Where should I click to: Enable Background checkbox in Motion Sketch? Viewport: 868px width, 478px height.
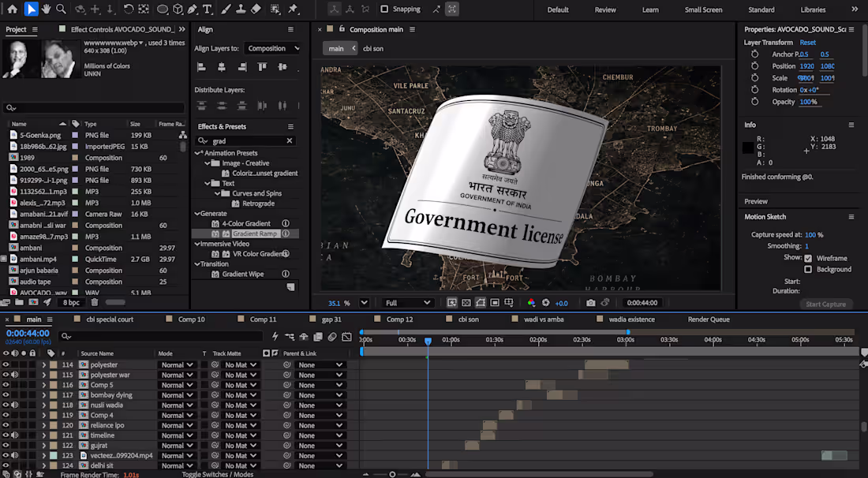tap(808, 270)
